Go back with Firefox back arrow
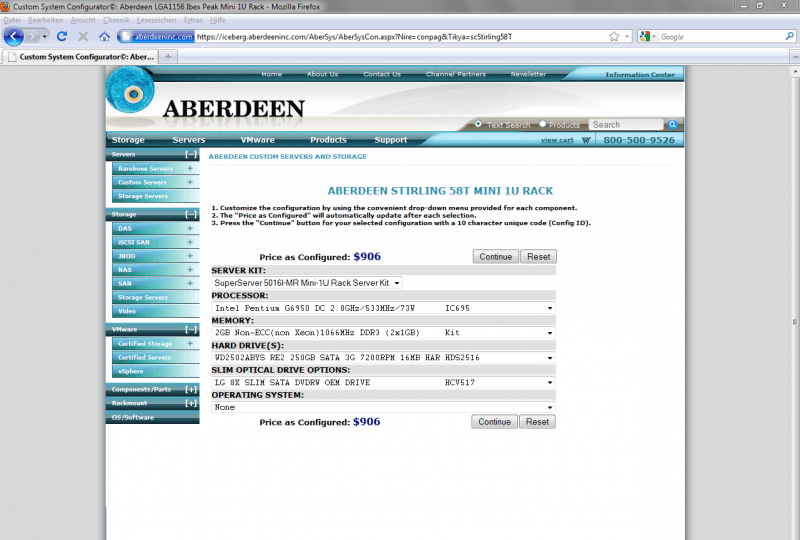Screen dimensions: 800x540 tap(14, 37)
